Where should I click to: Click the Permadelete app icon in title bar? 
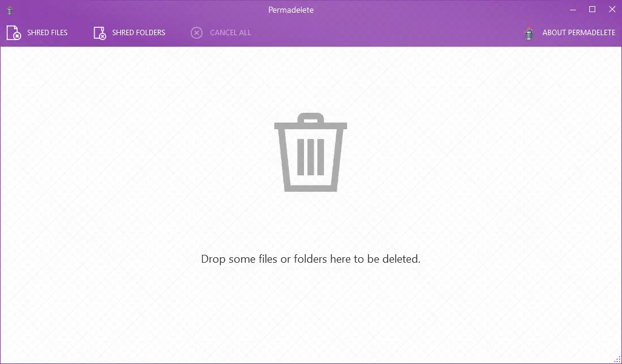tap(10, 10)
